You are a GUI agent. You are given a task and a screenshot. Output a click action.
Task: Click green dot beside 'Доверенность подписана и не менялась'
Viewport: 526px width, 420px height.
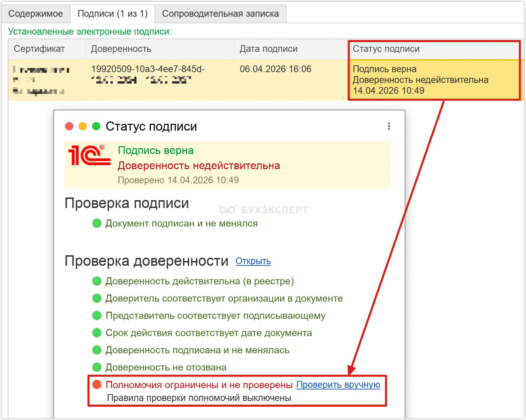(x=97, y=350)
